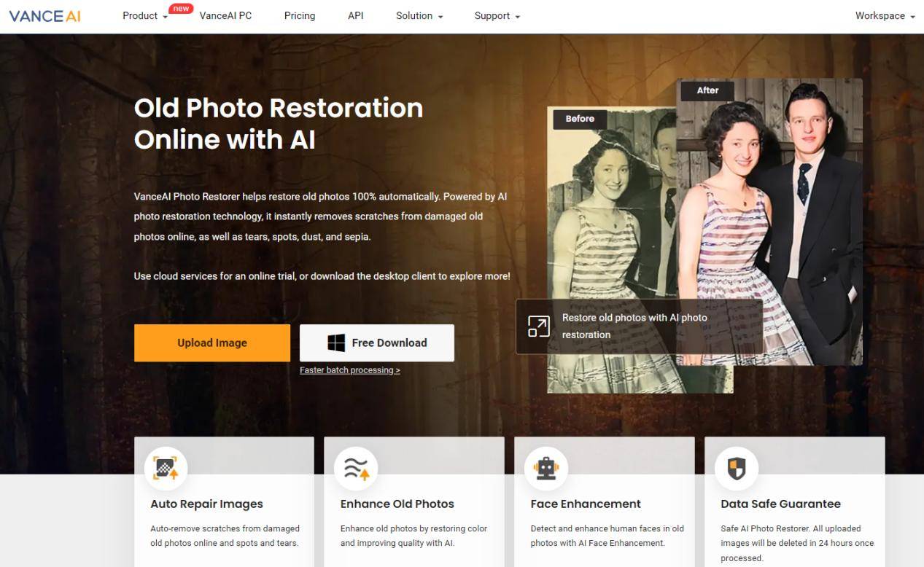924x567 pixels.
Task: Click the Auto Repair Images heading
Action: click(x=206, y=504)
